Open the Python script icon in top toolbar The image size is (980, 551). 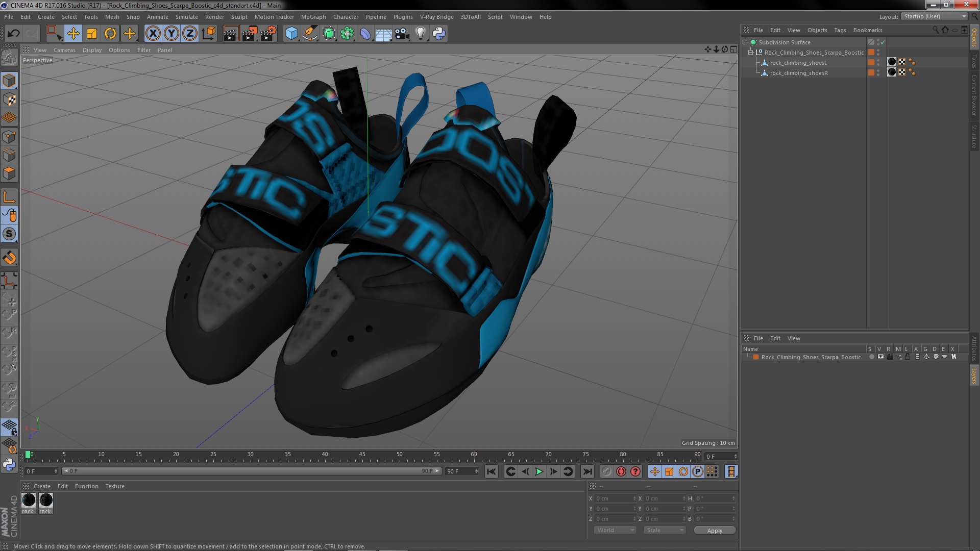pyautogui.click(x=439, y=34)
